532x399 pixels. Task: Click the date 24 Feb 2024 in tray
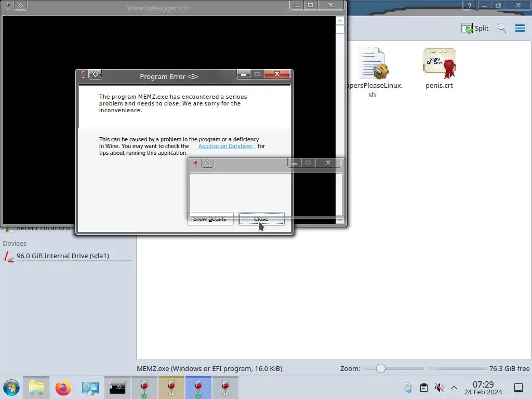pyautogui.click(x=483, y=392)
